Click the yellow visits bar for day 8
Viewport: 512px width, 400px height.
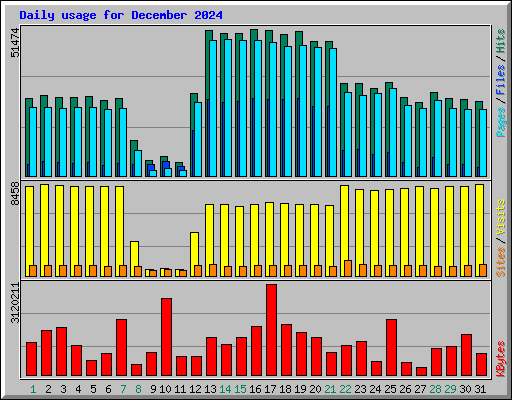pyautogui.click(x=134, y=259)
